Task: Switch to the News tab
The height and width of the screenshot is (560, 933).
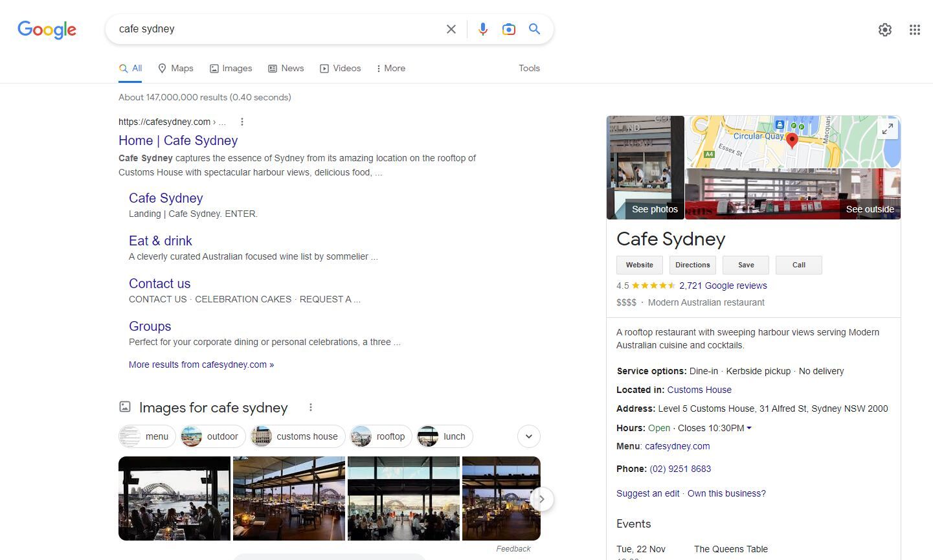Action: tap(286, 68)
